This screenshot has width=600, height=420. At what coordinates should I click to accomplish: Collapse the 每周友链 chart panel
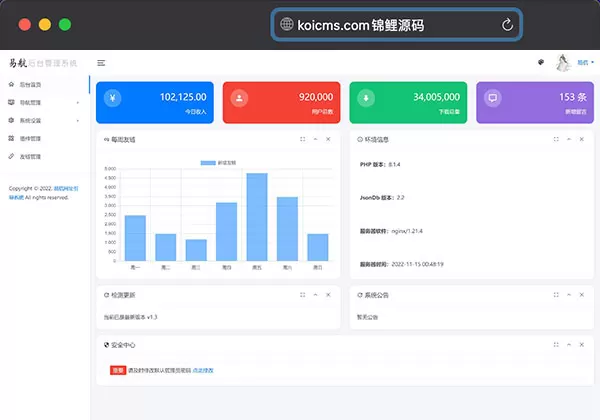coord(315,139)
